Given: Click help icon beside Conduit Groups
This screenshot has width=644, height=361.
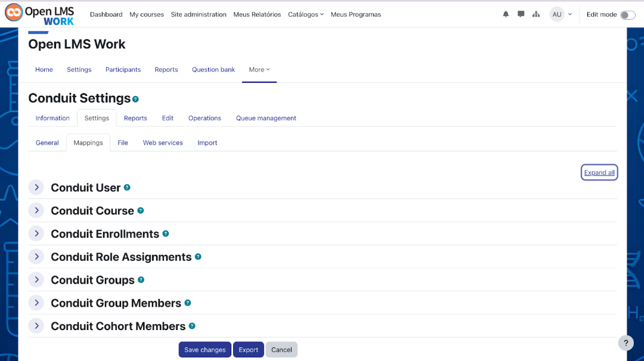Looking at the screenshot, I should 141,280.
